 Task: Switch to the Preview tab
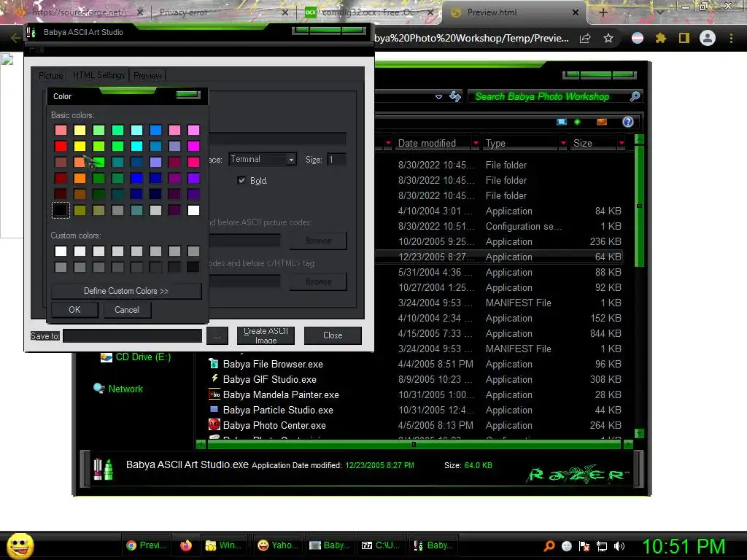click(147, 76)
